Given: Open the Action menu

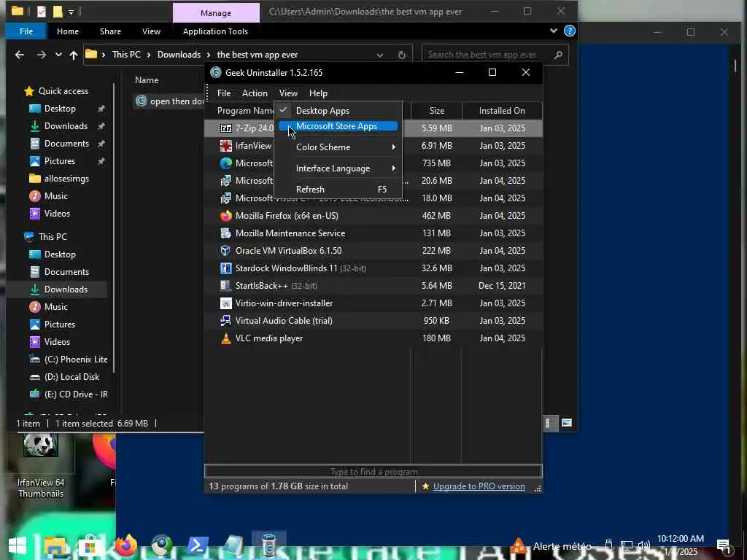Looking at the screenshot, I should pos(255,93).
